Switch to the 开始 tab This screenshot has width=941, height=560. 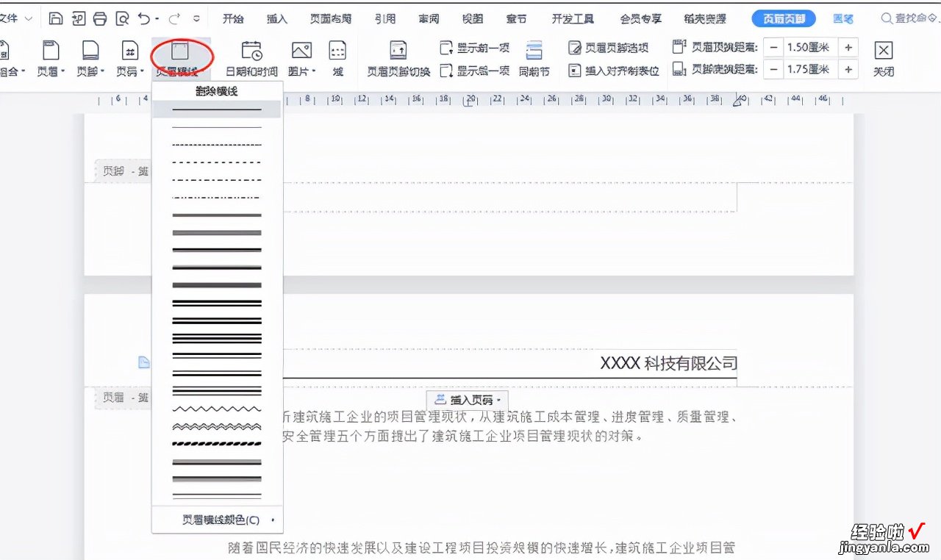click(233, 19)
